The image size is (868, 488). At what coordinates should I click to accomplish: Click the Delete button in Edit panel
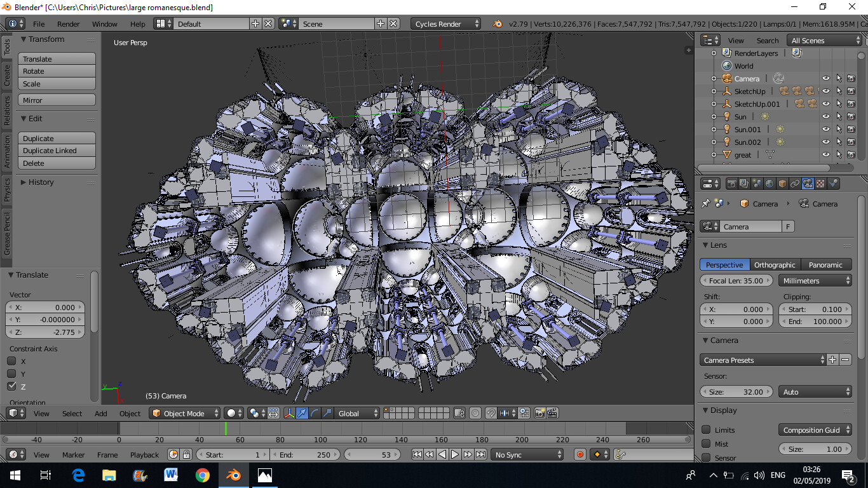[x=57, y=163]
